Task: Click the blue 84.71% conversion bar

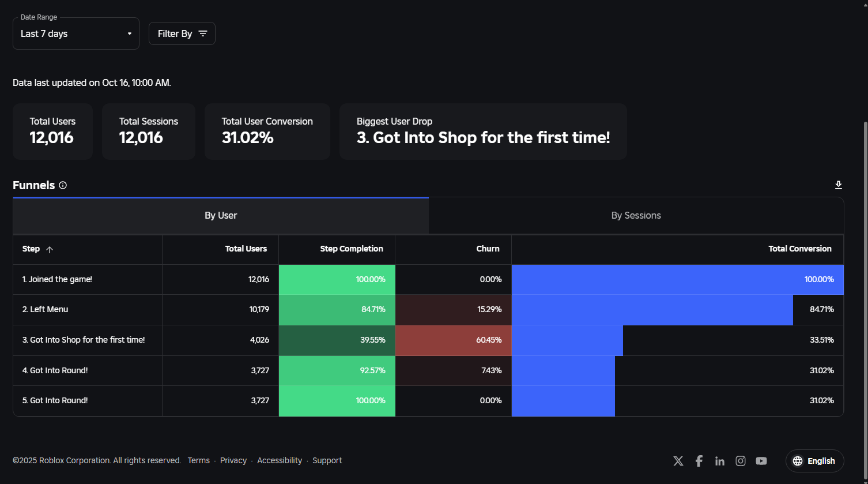Action: coord(652,310)
